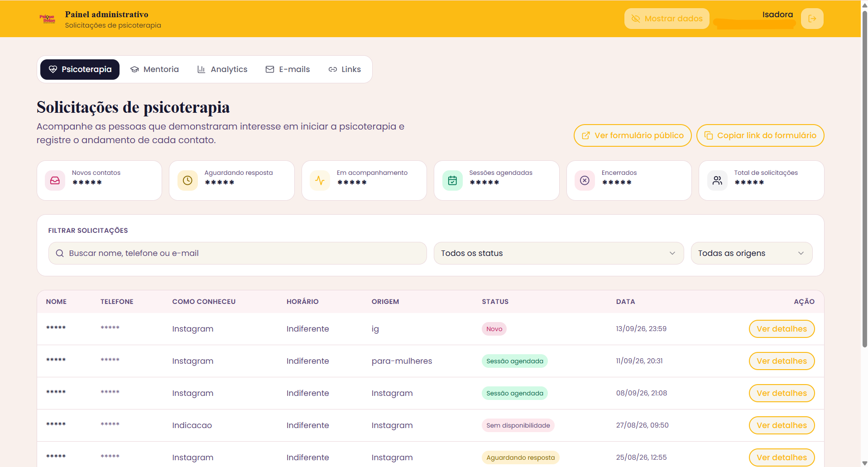Click the Em acompanhamento pulse icon
Image resolution: width=868 pixels, height=467 pixels.
tap(320, 180)
